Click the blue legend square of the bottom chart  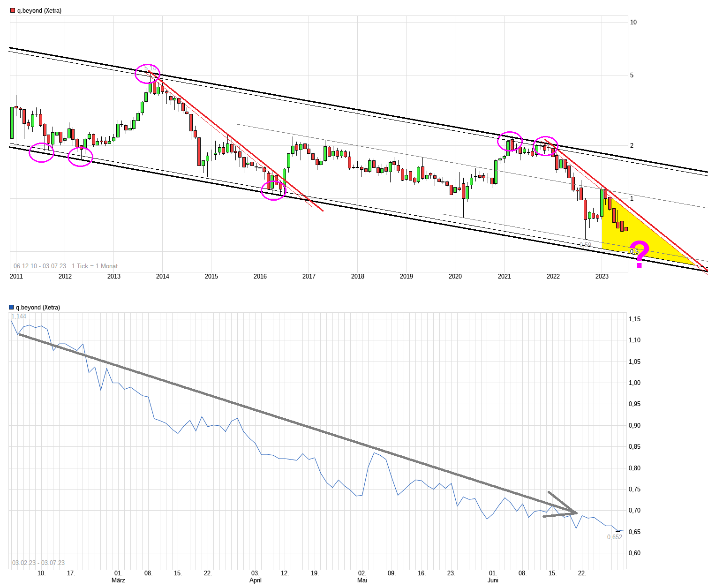point(11,307)
